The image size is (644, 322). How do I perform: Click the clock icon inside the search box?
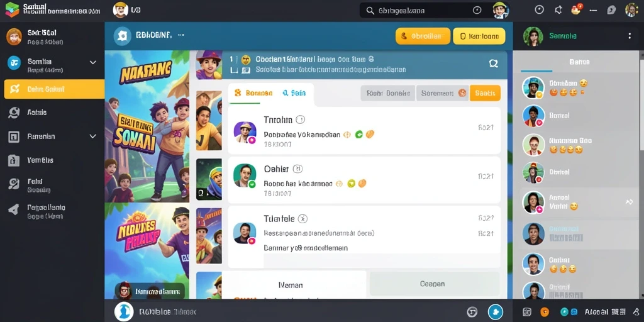pos(477,10)
